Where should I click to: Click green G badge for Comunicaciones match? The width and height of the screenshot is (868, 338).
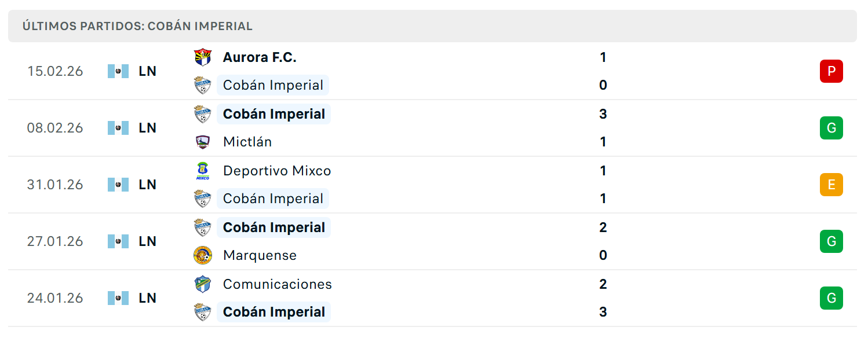(x=831, y=298)
